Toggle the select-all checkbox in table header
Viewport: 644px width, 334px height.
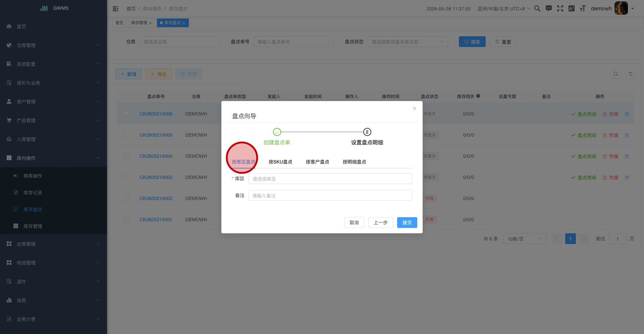tap(126, 96)
